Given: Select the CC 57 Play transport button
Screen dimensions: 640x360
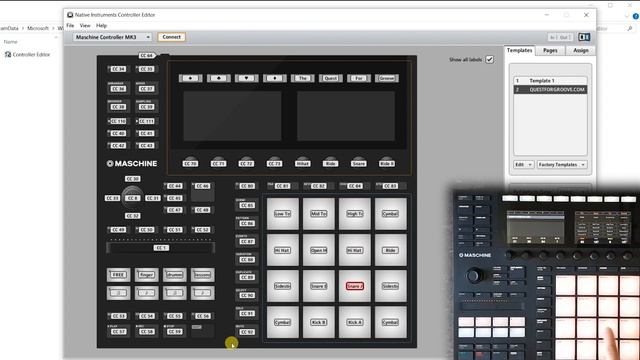Looking at the screenshot, I should pos(118,331).
